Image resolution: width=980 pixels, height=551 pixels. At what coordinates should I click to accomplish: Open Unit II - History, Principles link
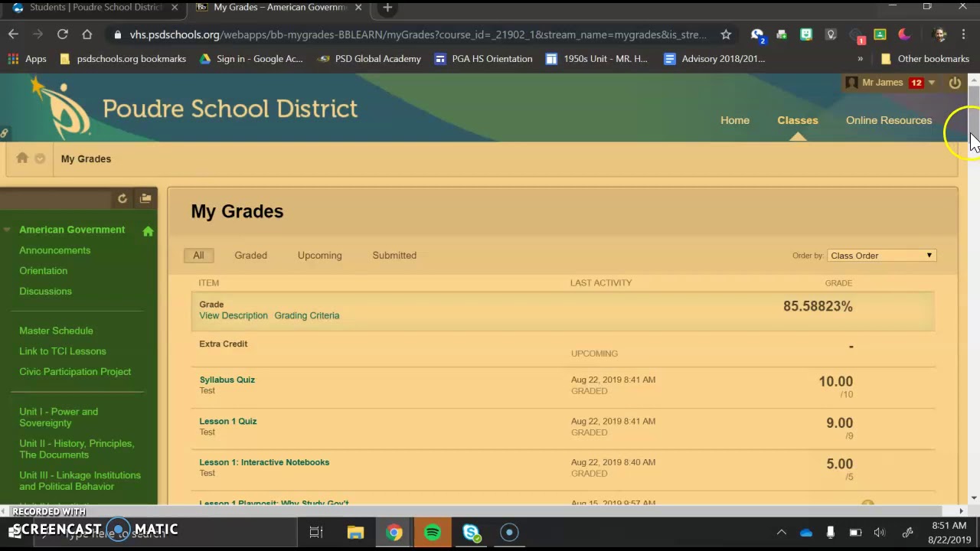77,449
